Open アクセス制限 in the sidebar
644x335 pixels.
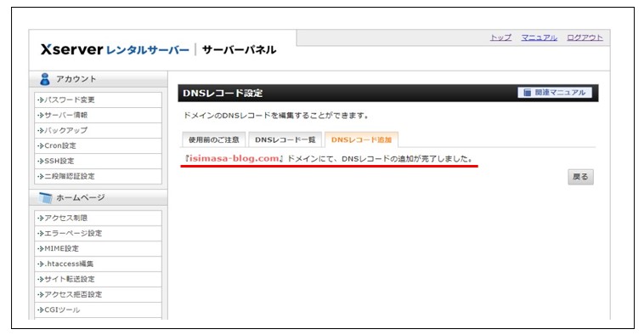point(99,218)
